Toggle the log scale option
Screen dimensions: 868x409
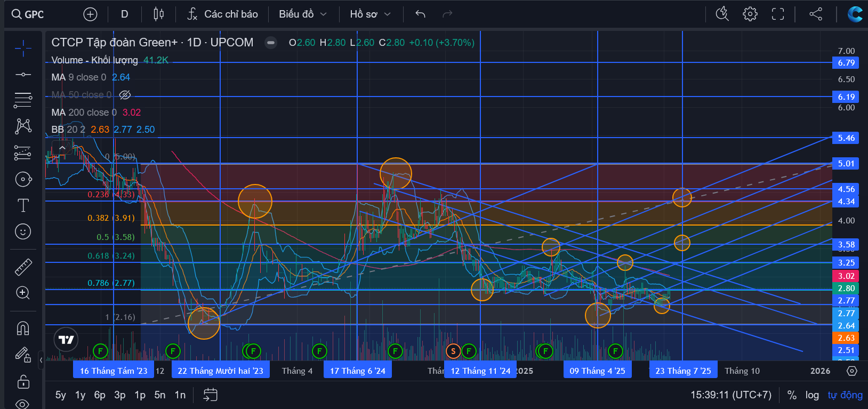click(812, 395)
